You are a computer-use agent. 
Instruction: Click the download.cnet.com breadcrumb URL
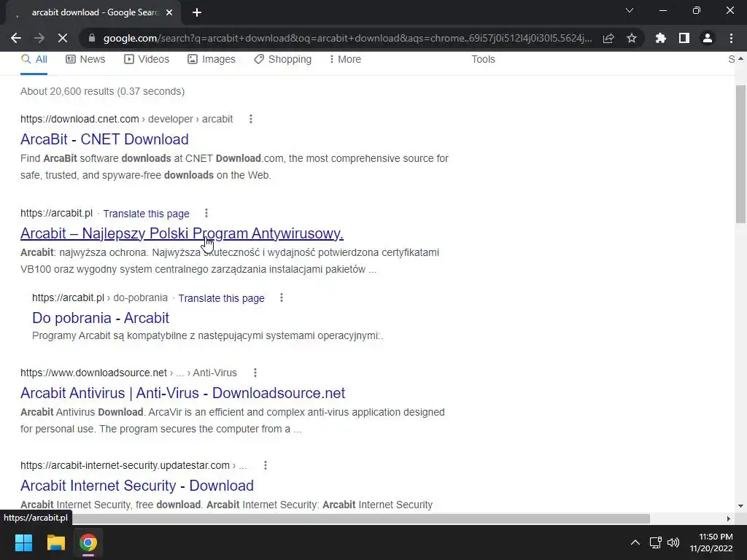click(127, 119)
